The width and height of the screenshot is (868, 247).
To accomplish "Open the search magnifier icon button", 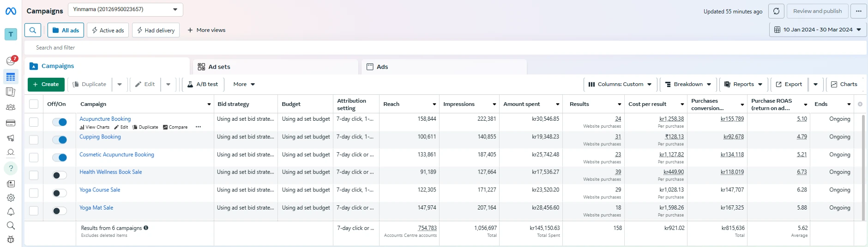I will tap(33, 30).
